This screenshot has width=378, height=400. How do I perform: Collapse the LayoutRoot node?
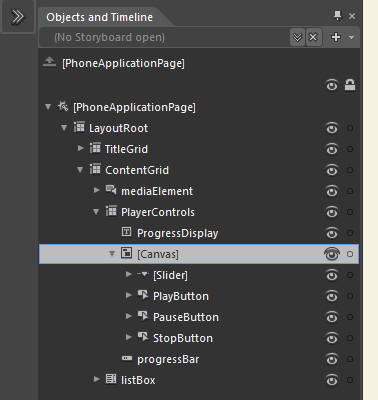click(64, 128)
